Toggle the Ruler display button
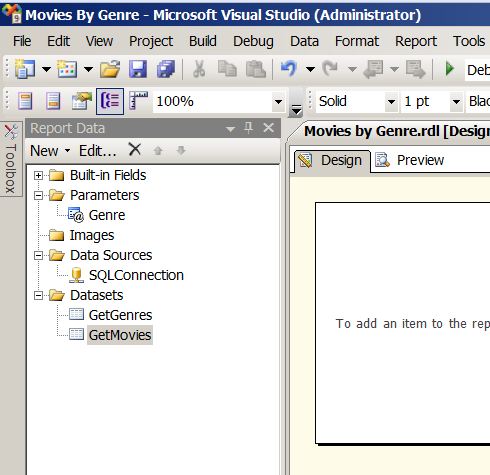Screen dimensions: 490x475 tap(138, 100)
